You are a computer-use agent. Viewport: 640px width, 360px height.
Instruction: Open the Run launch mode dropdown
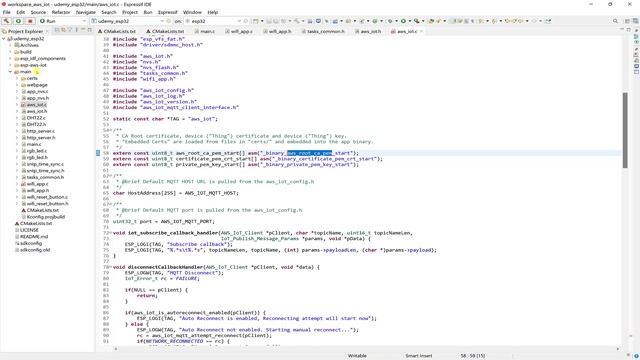pyautogui.click(x=84, y=21)
